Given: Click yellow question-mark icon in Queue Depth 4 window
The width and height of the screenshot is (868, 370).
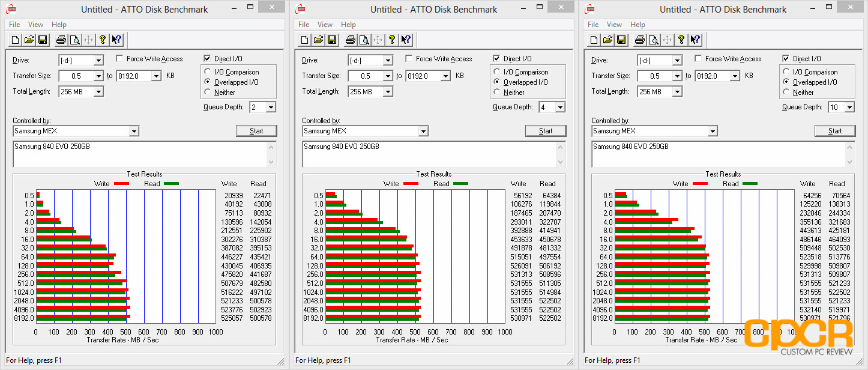Looking at the screenshot, I should (x=392, y=40).
